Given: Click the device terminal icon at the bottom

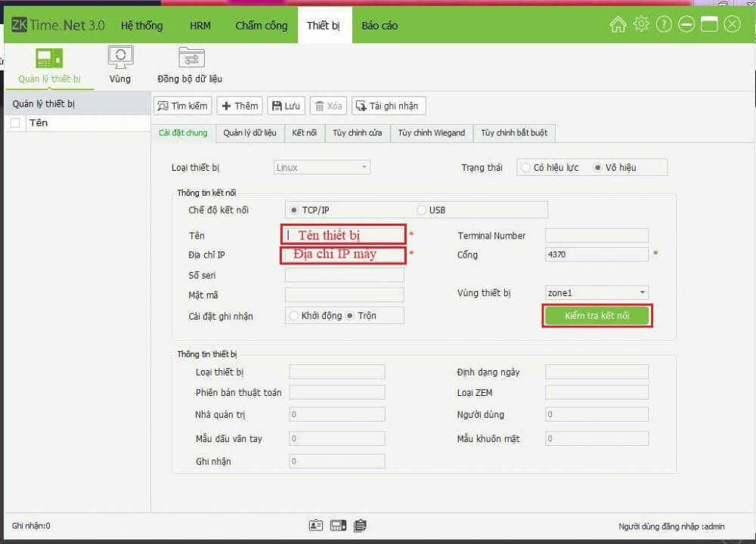Looking at the screenshot, I should [x=337, y=524].
